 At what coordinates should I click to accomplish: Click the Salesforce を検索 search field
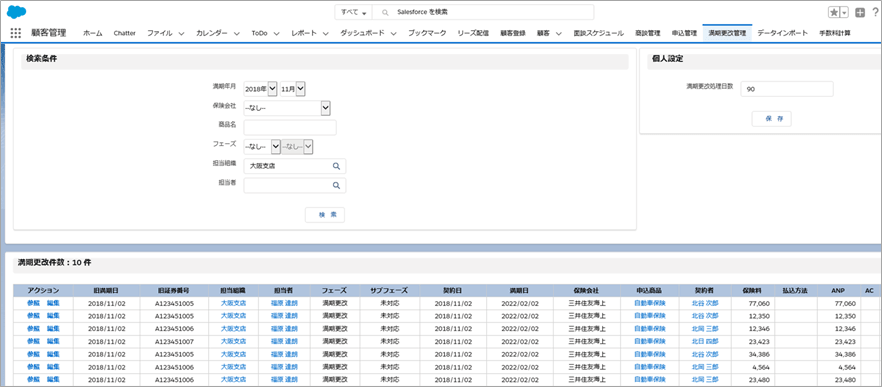(484, 12)
